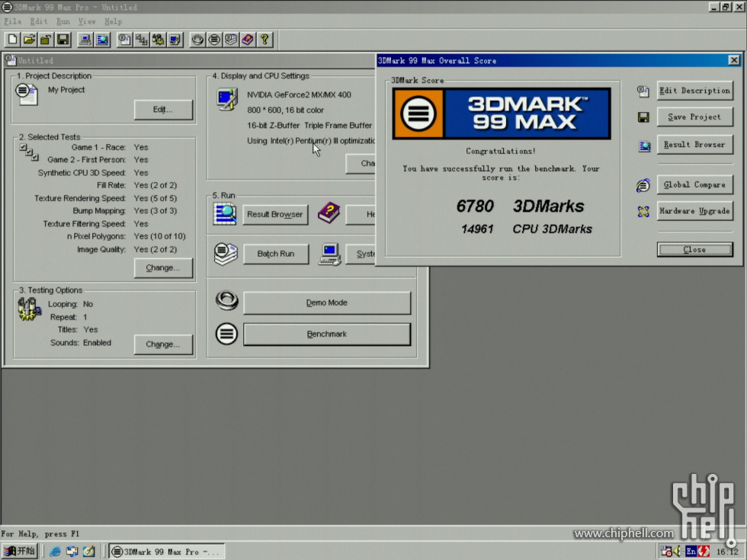Click the Testing Options gears toolbar icon
This screenshot has width=747, height=560.
coord(159,40)
